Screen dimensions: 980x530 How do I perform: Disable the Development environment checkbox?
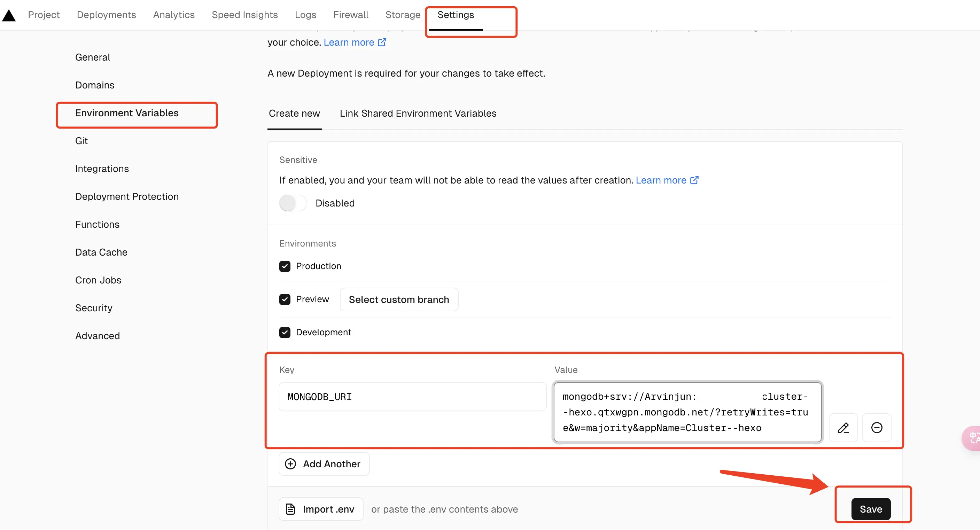click(285, 332)
